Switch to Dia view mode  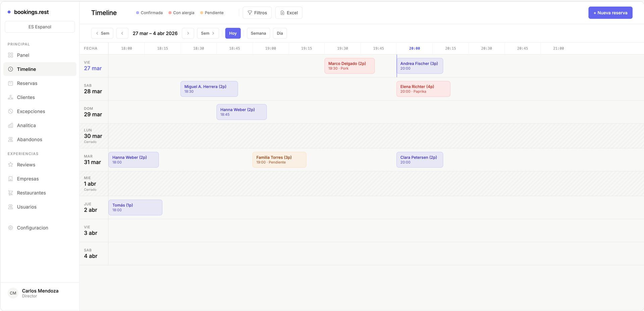click(x=280, y=33)
